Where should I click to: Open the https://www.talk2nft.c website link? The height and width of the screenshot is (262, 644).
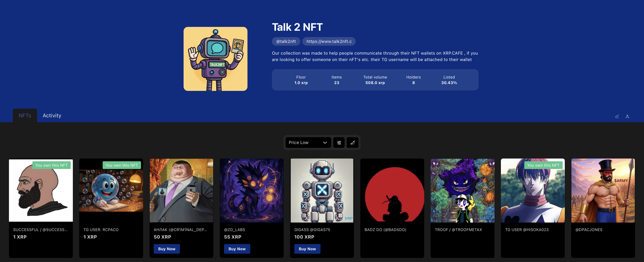[x=329, y=41]
